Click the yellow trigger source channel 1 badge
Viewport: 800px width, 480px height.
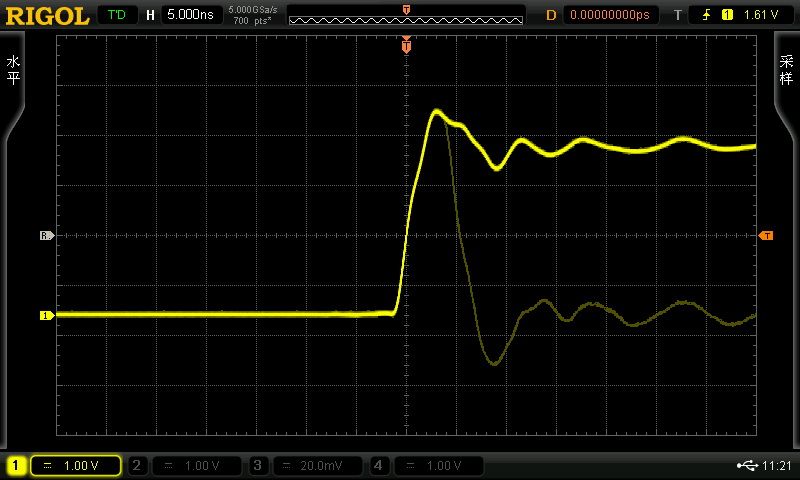tap(727, 15)
